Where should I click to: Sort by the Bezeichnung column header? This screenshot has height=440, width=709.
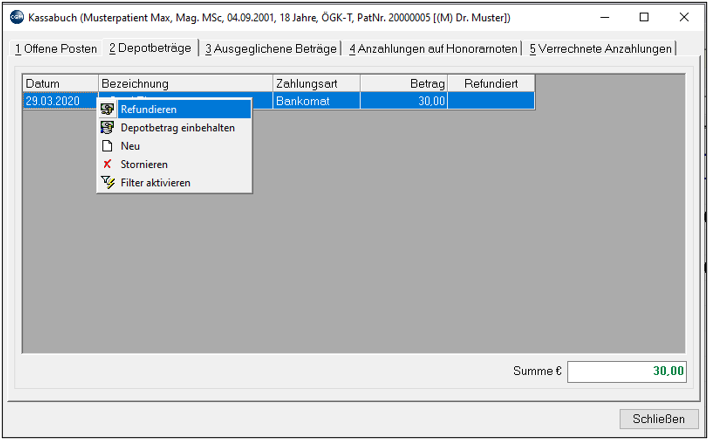tap(185, 84)
